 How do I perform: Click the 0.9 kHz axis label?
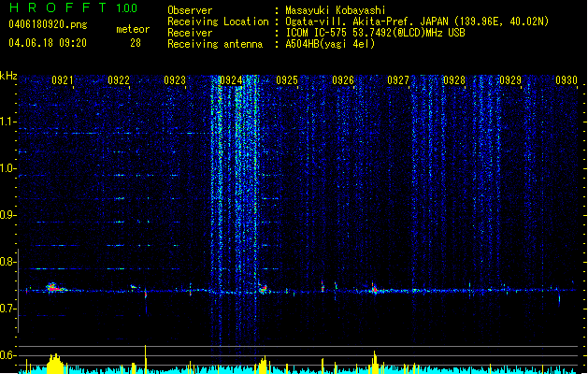(8, 215)
